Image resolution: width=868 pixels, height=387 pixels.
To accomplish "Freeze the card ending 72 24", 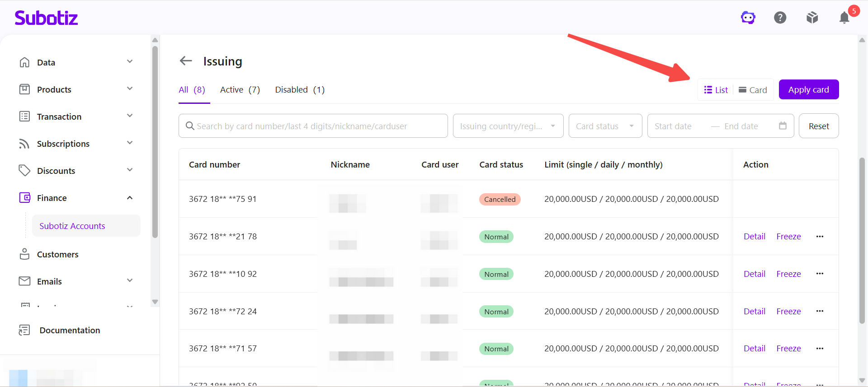I will tap(788, 311).
